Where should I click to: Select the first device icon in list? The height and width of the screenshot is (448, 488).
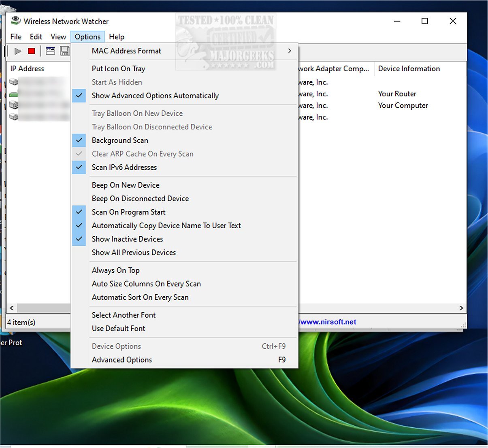click(x=13, y=82)
